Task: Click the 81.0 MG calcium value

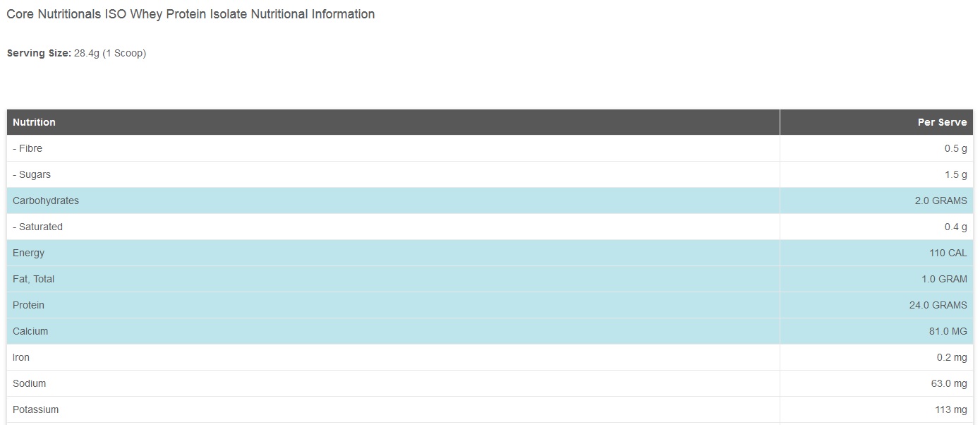Action: [x=948, y=331]
